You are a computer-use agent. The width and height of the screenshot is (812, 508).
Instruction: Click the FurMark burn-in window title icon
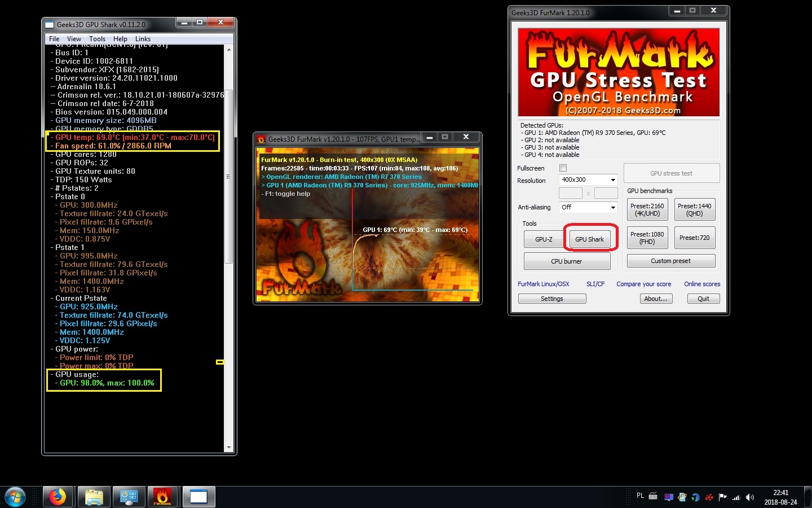261,139
